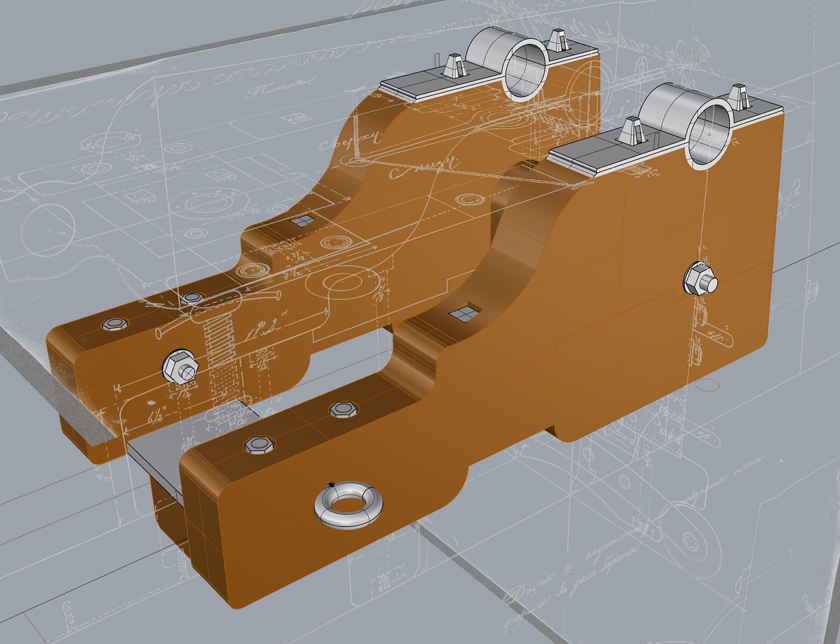Select the square hole on the rear arm top
The width and height of the screenshot is (840, 644).
click(x=301, y=221)
